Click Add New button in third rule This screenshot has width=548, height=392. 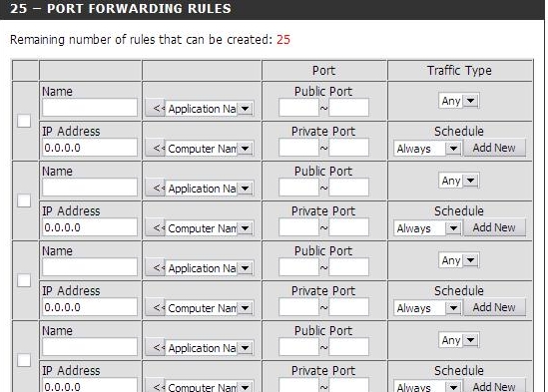(x=494, y=307)
